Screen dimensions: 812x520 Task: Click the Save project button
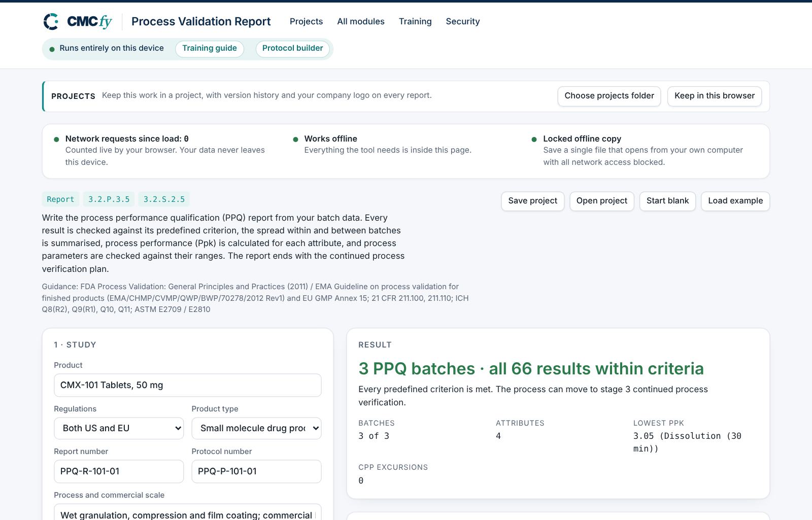(532, 201)
